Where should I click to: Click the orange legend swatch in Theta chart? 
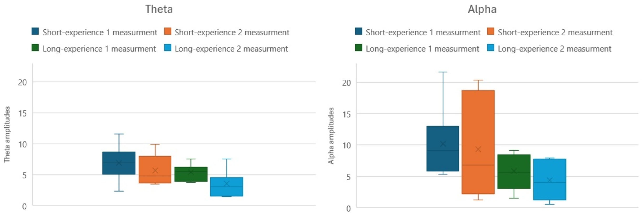(x=168, y=32)
